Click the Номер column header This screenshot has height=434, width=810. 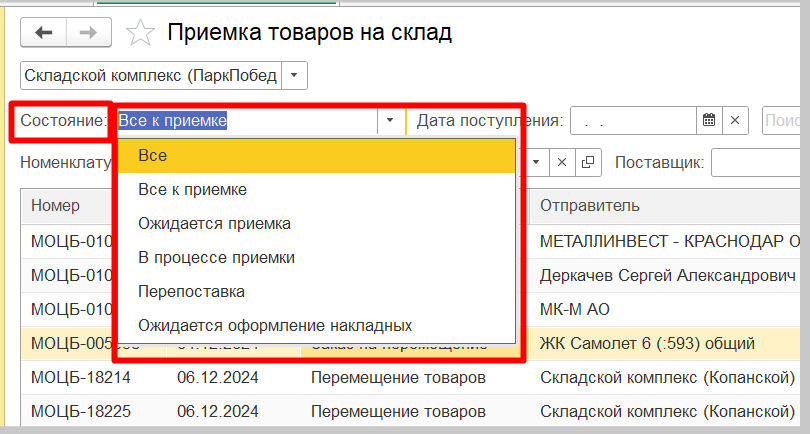(x=62, y=205)
